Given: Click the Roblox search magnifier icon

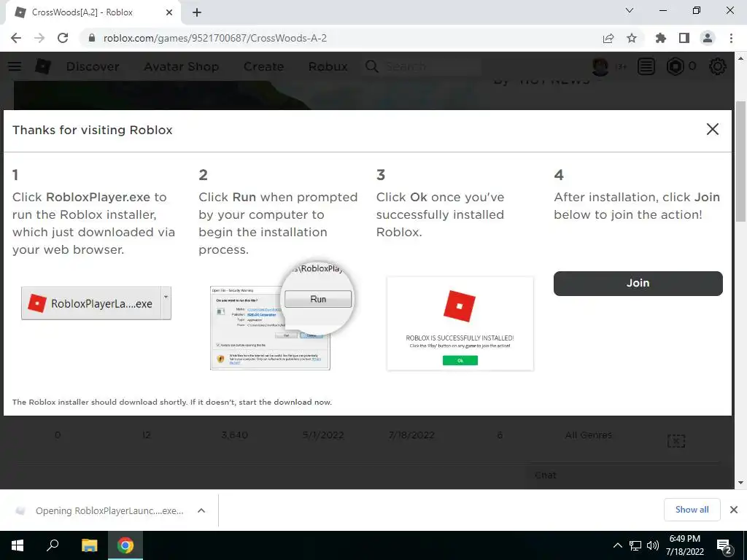Looking at the screenshot, I should 371,66.
